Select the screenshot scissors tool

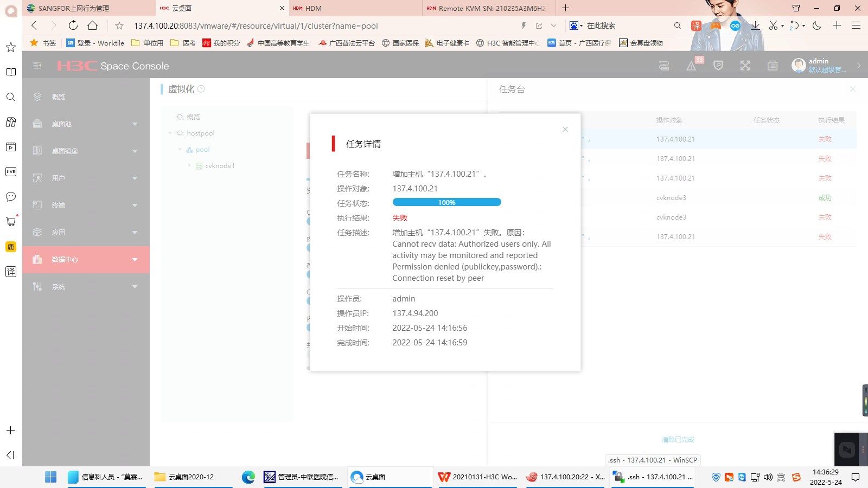coord(773,25)
